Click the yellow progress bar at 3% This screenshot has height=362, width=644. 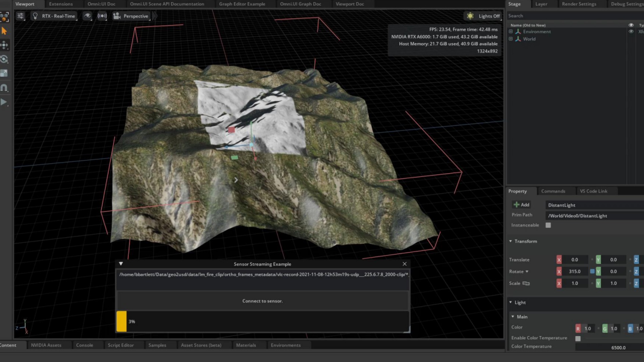[121, 321]
